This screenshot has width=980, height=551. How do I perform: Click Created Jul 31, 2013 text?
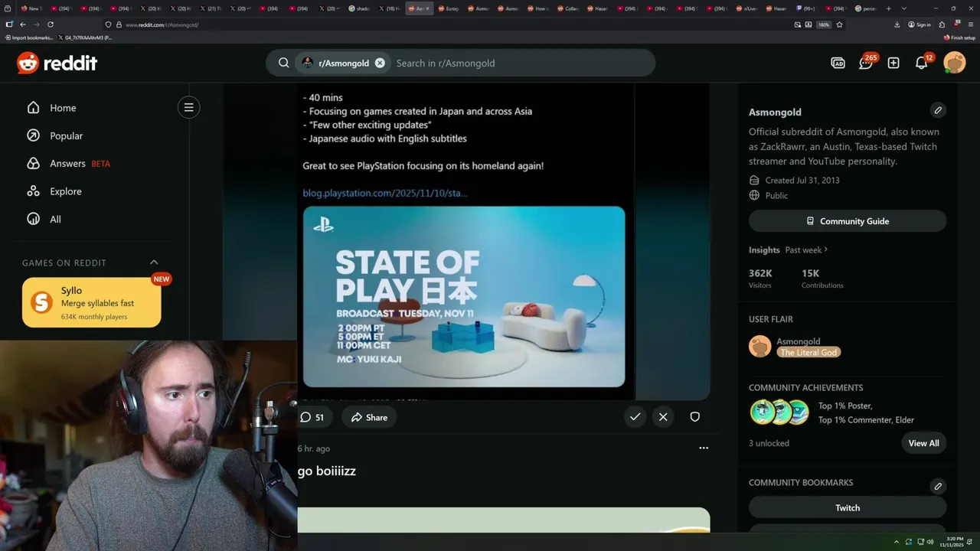[802, 180]
